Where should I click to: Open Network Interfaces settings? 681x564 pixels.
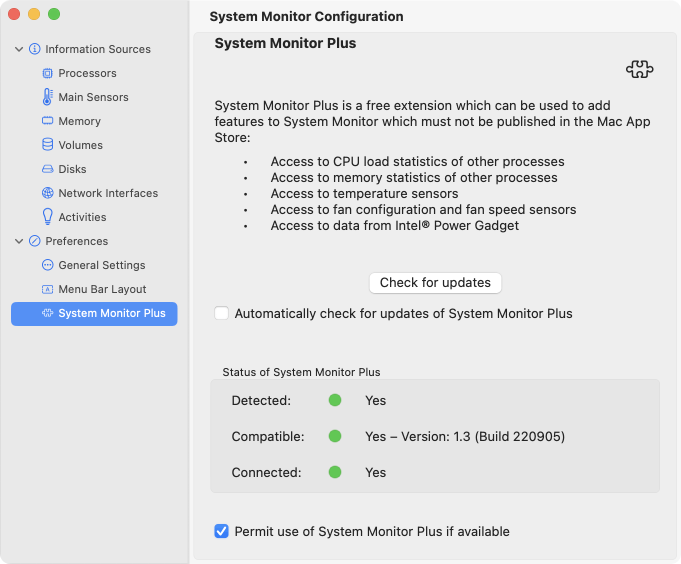tap(94, 193)
